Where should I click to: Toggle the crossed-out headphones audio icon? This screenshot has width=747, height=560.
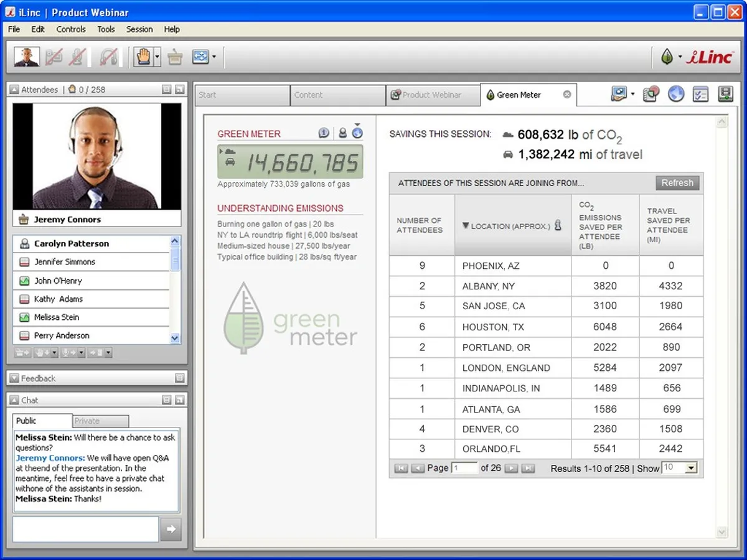(108, 57)
